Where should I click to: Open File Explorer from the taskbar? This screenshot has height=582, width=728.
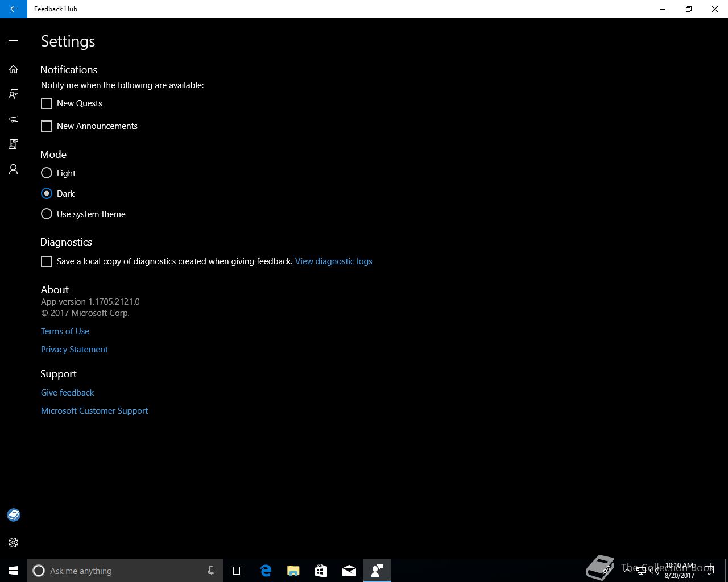[x=293, y=571]
